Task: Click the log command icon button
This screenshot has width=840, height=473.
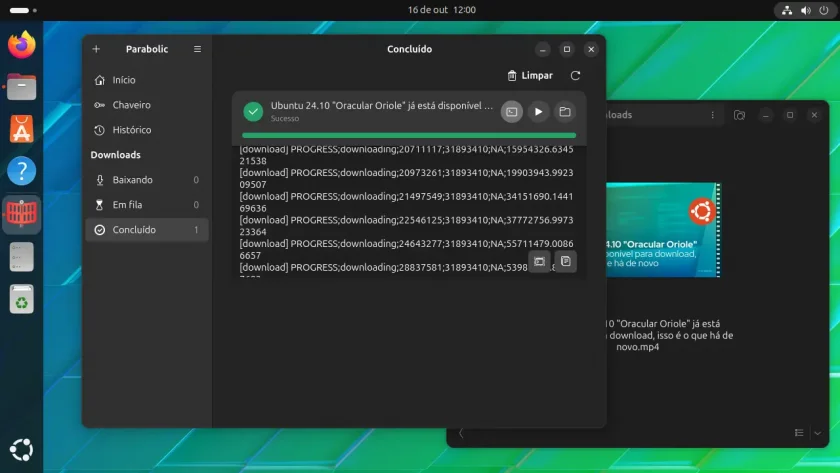Action: (539, 261)
